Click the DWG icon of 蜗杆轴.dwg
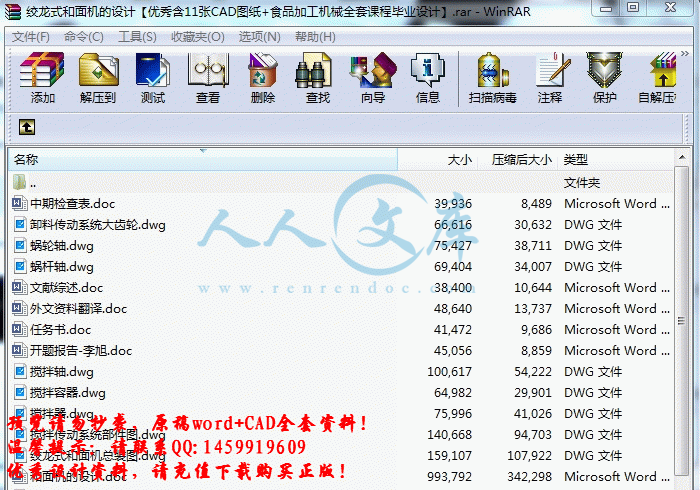The height and width of the screenshot is (490, 700). [x=20, y=266]
